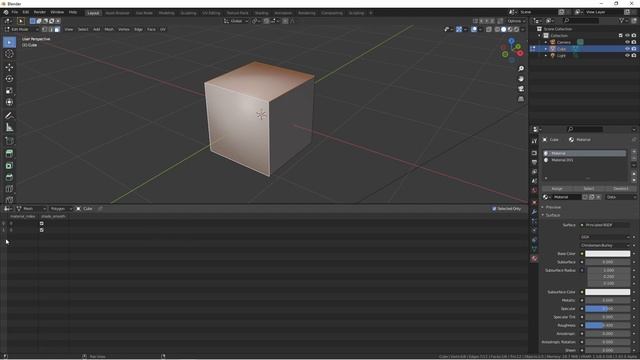This screenshot has width=640, height=360.
Task: Enable face select mode
Action: pos(57,29)
